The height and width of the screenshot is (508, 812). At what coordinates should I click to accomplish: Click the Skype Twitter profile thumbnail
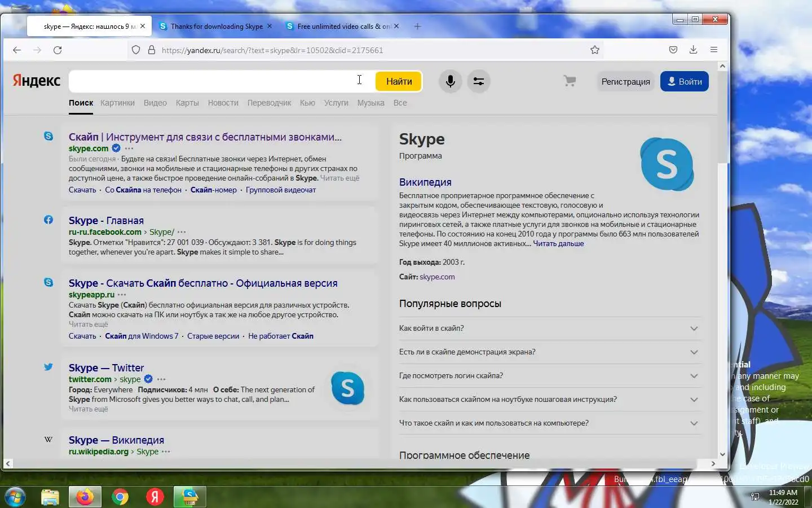tap(347, 388)
